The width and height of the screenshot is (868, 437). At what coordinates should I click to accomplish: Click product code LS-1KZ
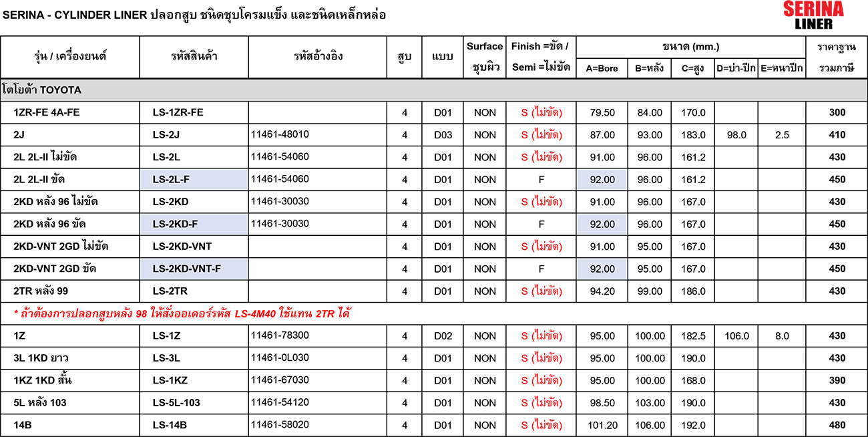click(170, 381)
